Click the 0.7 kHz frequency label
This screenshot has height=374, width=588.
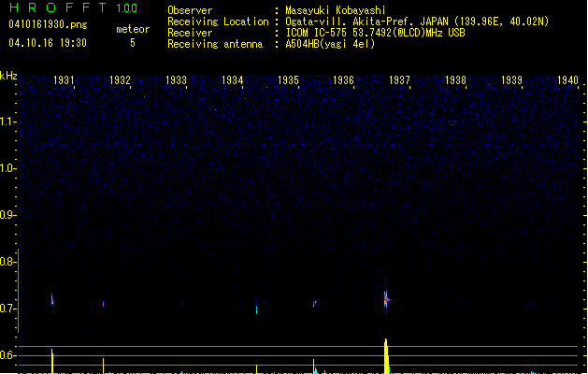pos(7,309)
